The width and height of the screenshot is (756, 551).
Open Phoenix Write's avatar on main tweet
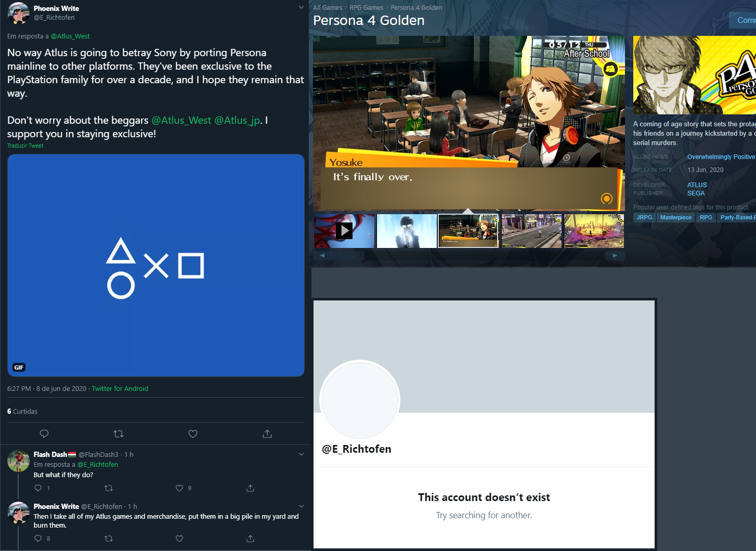(18, 14)
